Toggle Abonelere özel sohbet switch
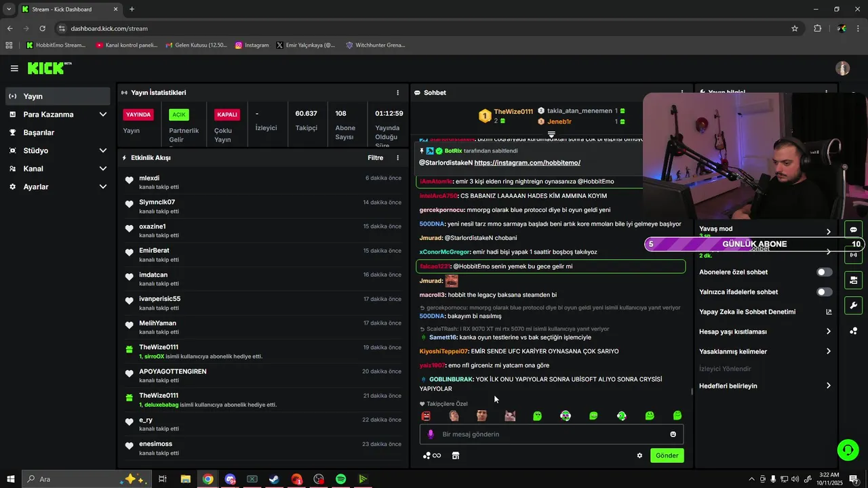 (824, 272)
